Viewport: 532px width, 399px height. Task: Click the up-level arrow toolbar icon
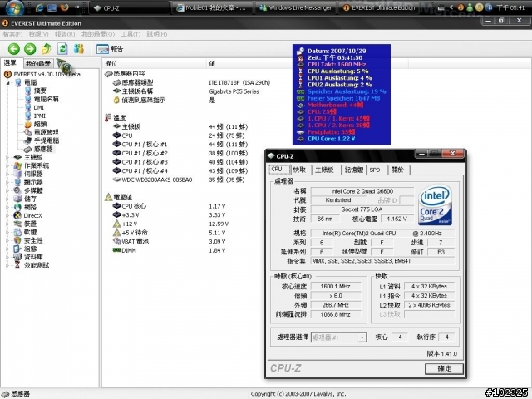click(47, 49)
